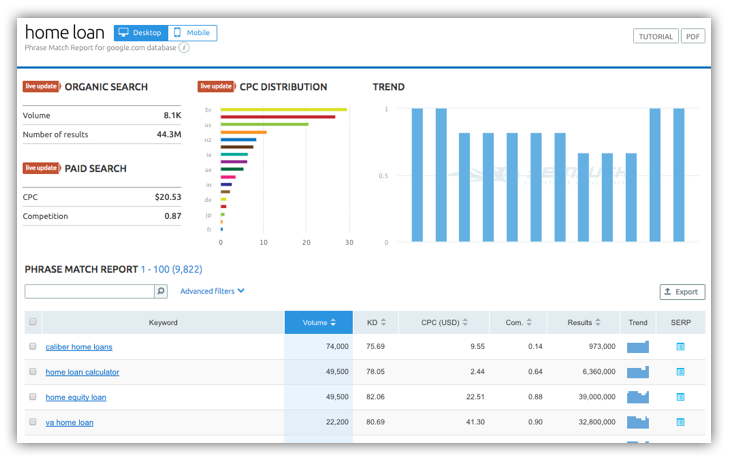Sort table by the KD column
The width and height of the screenshot is (729, 460).
click(x=376, y=322)
